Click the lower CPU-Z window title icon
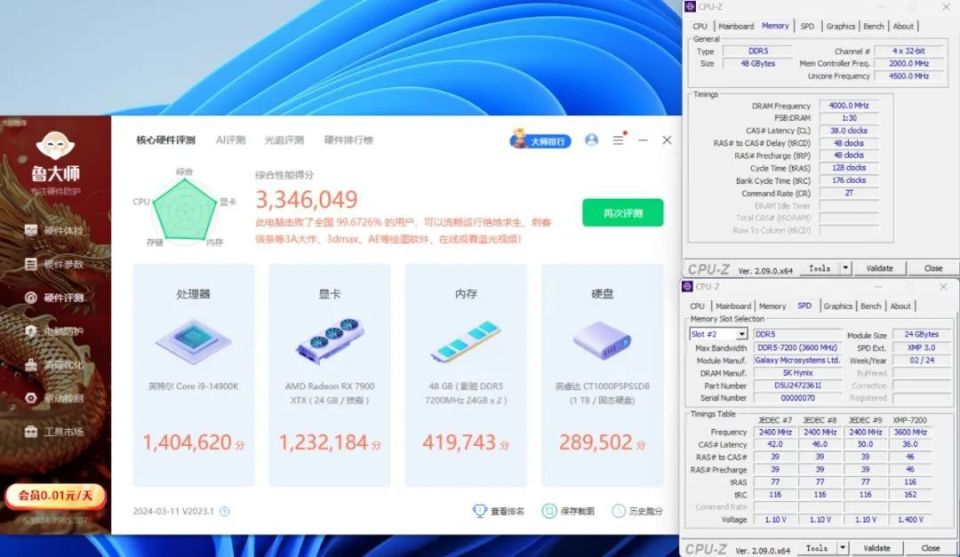This screenshot has width=960, height=557. tap(687, 286)
